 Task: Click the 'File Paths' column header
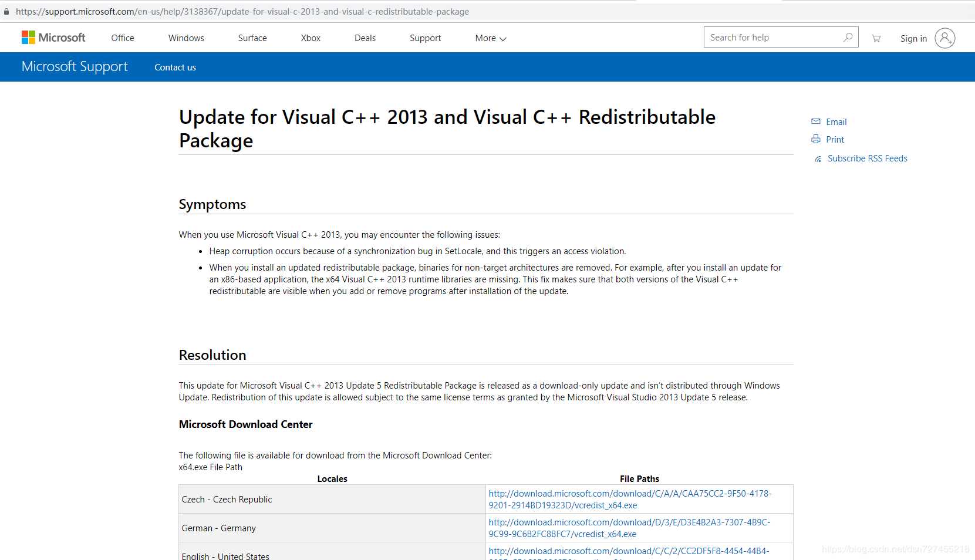click(639, 479)
